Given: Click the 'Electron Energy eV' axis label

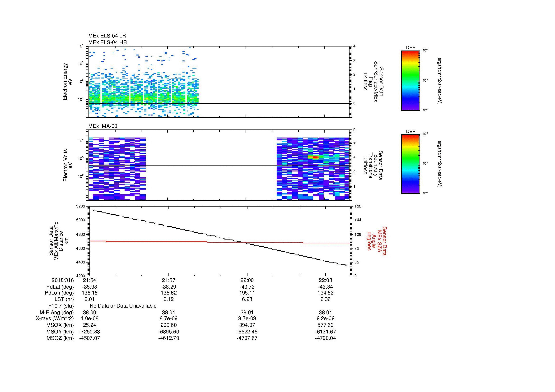Looking at the screenshot, I should [x=68, y=82].
